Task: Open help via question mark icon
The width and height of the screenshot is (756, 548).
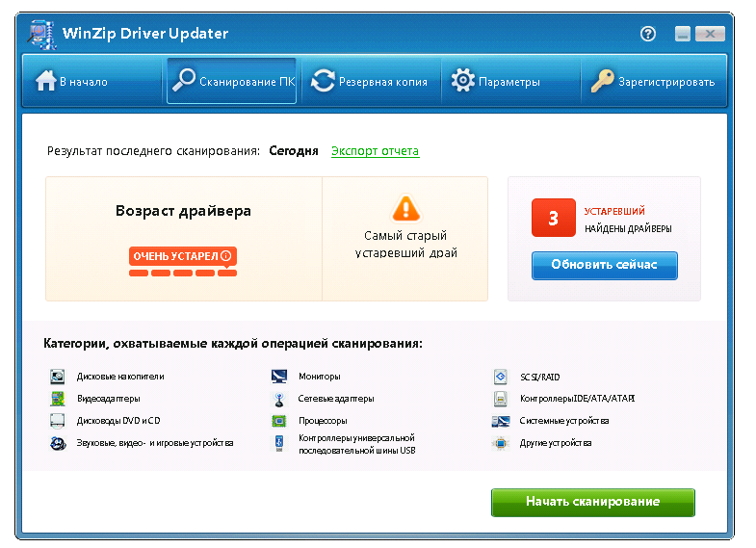Action: 647,34
